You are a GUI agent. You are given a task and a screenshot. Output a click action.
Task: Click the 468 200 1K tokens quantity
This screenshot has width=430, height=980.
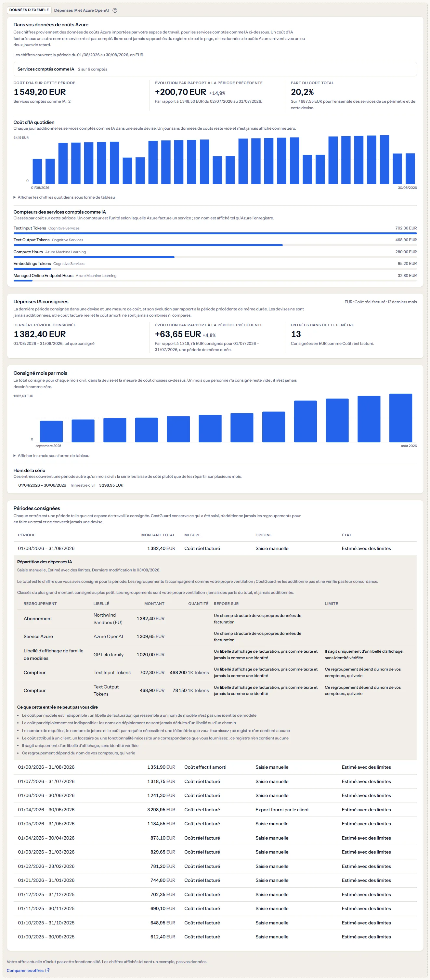tap(189, 672)
